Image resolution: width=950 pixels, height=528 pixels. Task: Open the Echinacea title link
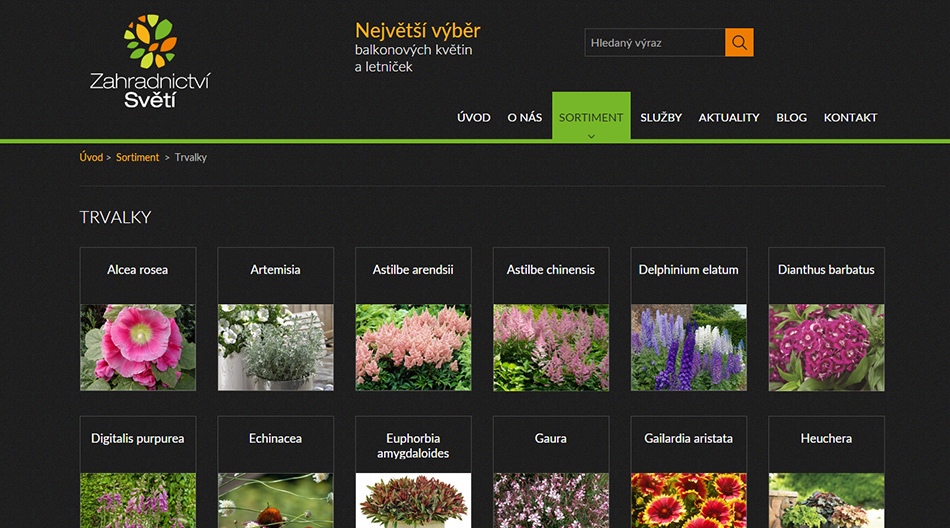point(275,438)
